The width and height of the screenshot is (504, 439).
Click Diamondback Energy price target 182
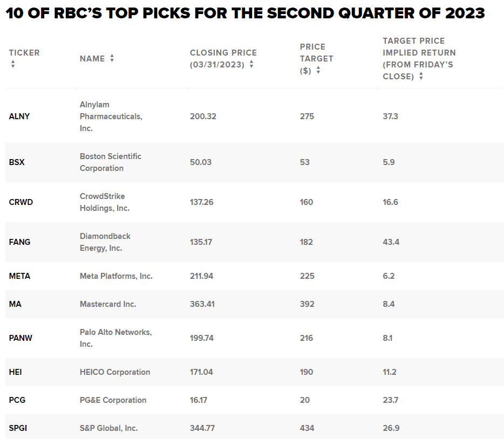coord(307,242)
